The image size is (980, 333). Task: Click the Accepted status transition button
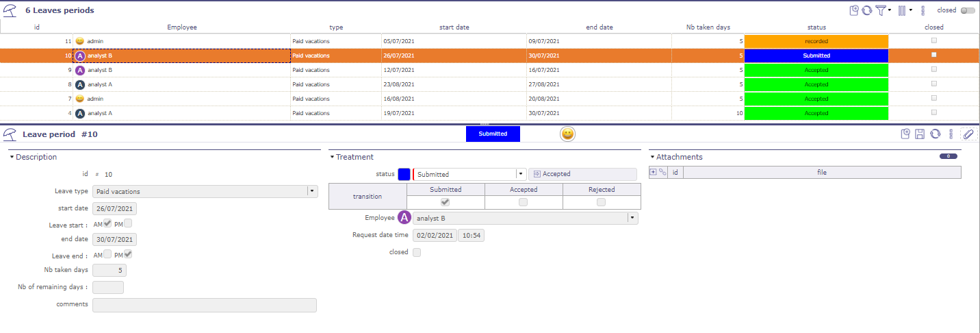582,174
